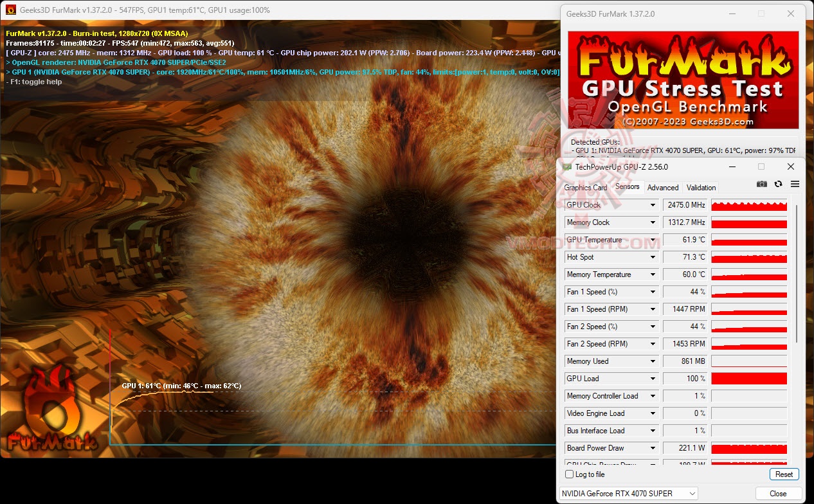This screenshot has width=814, height=504.
Task: Open the Memory Used sensor dropdown
Action: tap(653, 361)
